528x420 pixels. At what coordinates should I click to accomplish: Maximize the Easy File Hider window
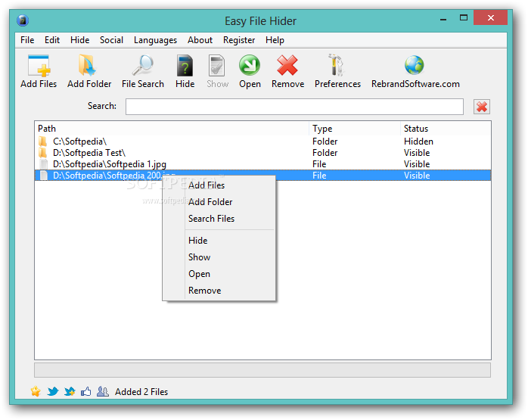464,18
